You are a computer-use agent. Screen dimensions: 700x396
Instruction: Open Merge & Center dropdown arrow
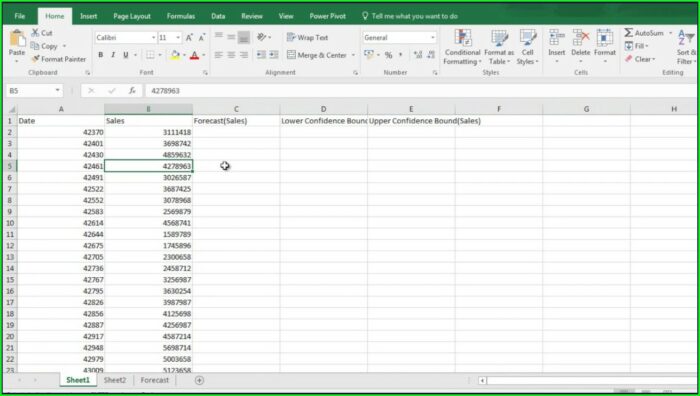(x=353, y=55)
